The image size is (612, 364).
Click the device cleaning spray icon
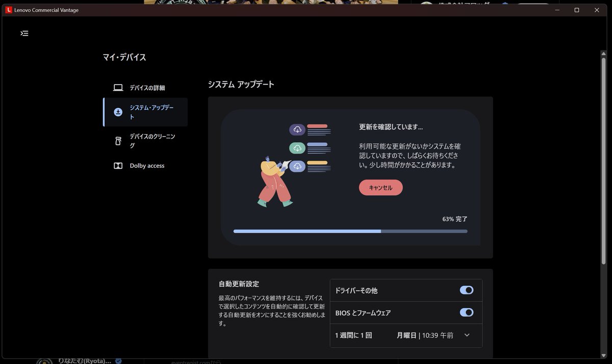[x=118, y=141]
